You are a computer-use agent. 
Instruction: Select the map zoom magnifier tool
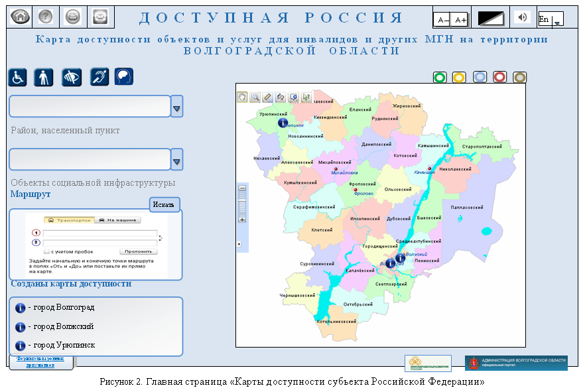click(255, 98)
